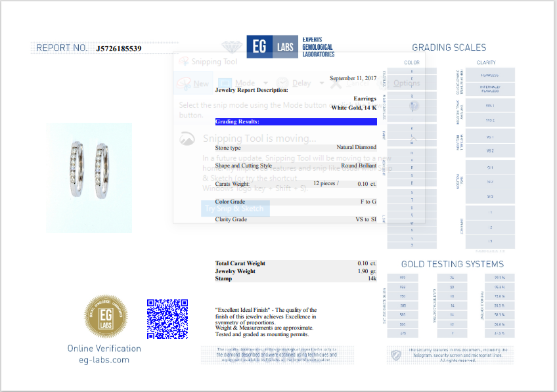
Task: Click the diamond emblem beside the EG logo
Action: [232, 47]
